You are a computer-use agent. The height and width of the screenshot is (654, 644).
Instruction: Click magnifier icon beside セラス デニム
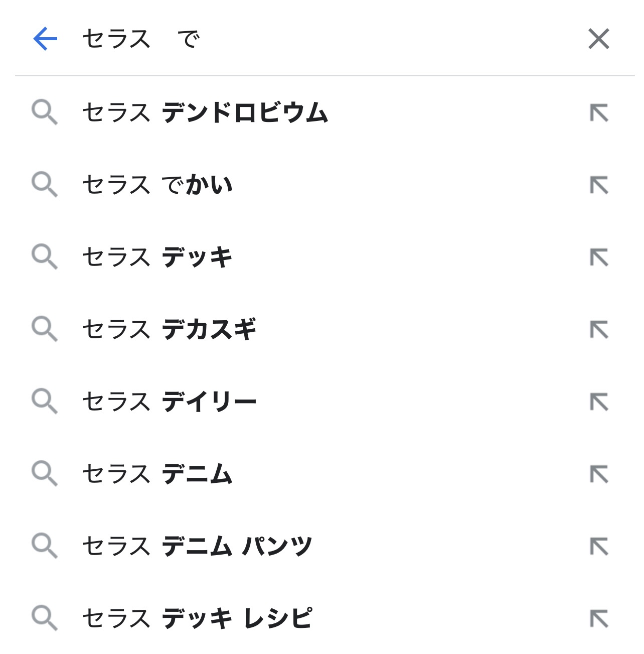45,474
